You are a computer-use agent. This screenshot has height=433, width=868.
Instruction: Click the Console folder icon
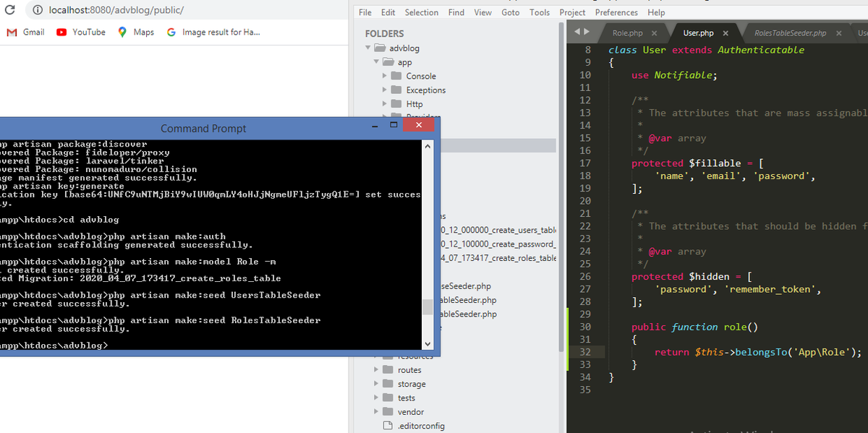pyautogui.click(x=396, y=76)
